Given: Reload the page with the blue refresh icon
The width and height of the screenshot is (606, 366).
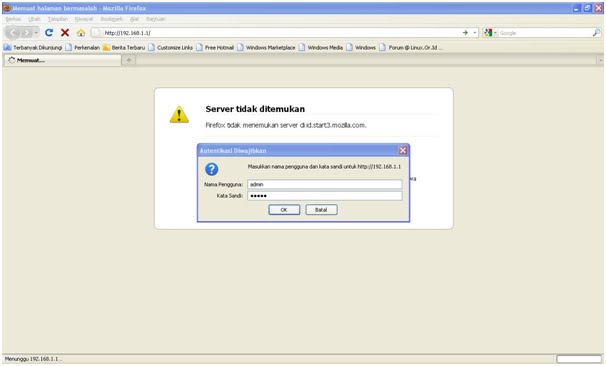Looking at the screenshot, I should coord(49,33).
